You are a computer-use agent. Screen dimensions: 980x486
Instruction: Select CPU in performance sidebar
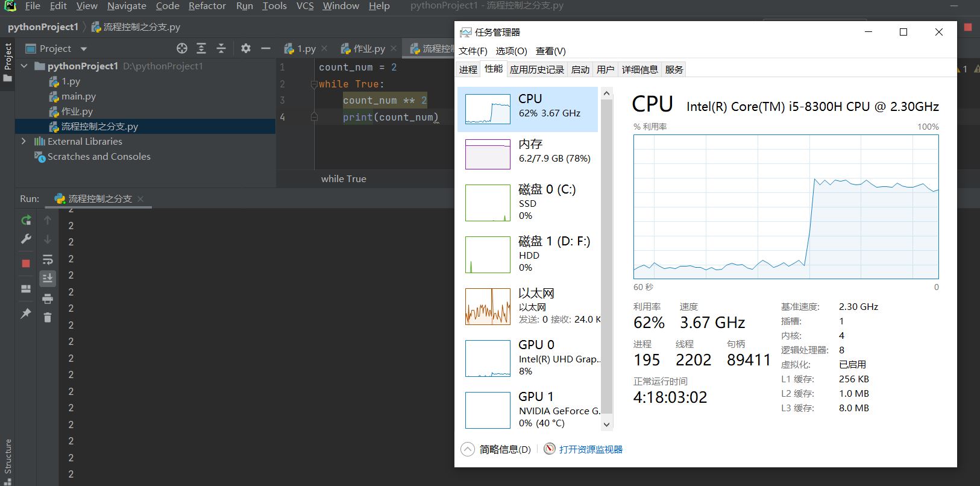click(x=528, y=109)
